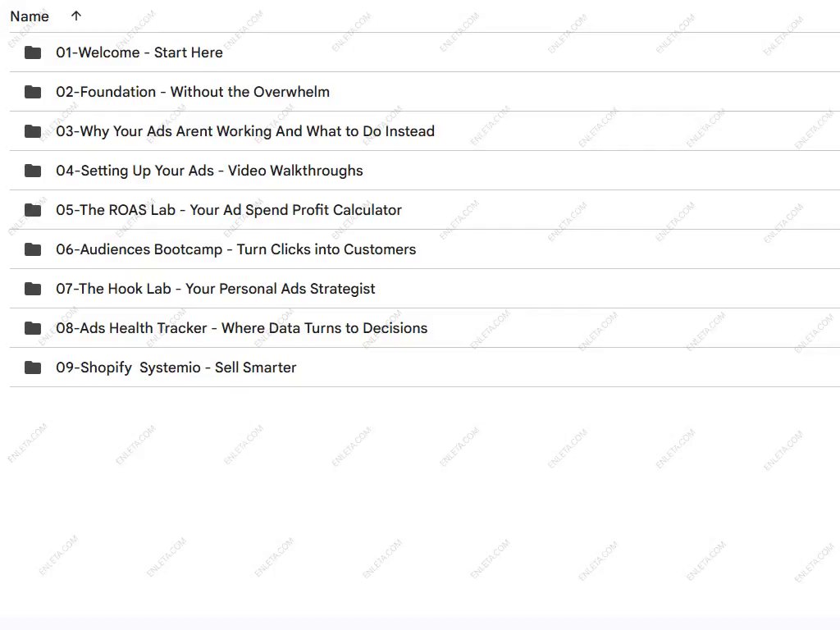This screenshot has height=630, width=840.
Task: Open 02-Foundation - Without the Overwhelm folder
Action: click(193, 92)
